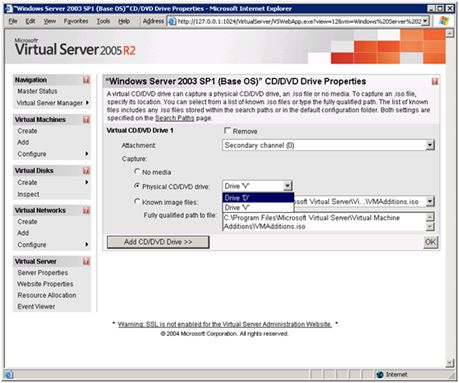Select the Physical CD/DVD drive radio option

tap(137, 186)
